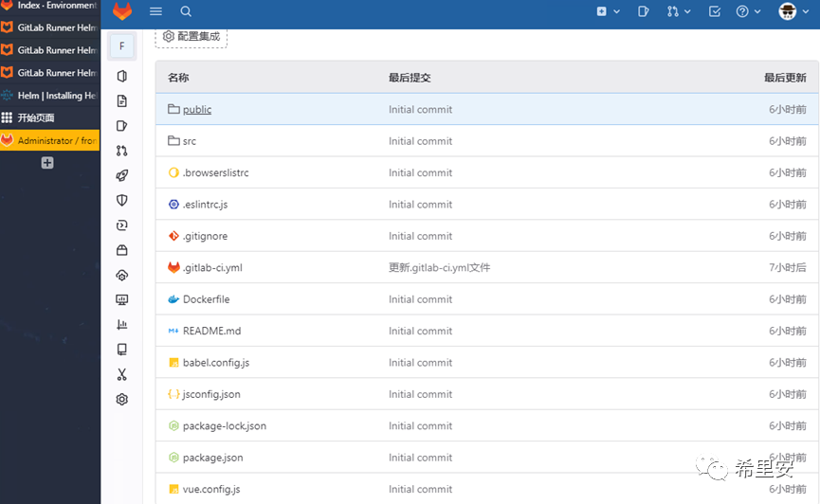Open the README.md file
This screenshot has width=820, height=504.
pos(211,331)
